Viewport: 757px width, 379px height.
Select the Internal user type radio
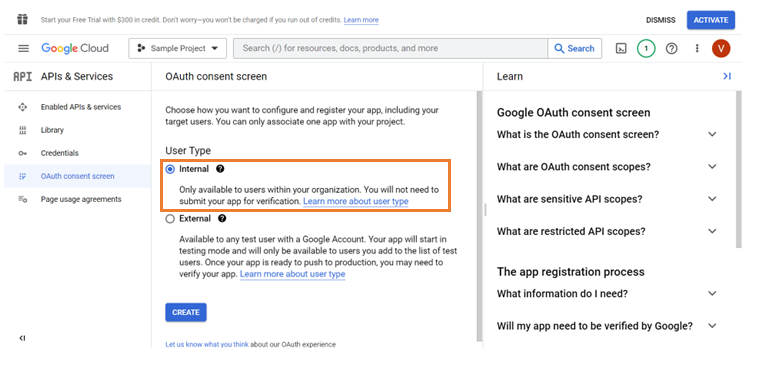coord(170,169)
